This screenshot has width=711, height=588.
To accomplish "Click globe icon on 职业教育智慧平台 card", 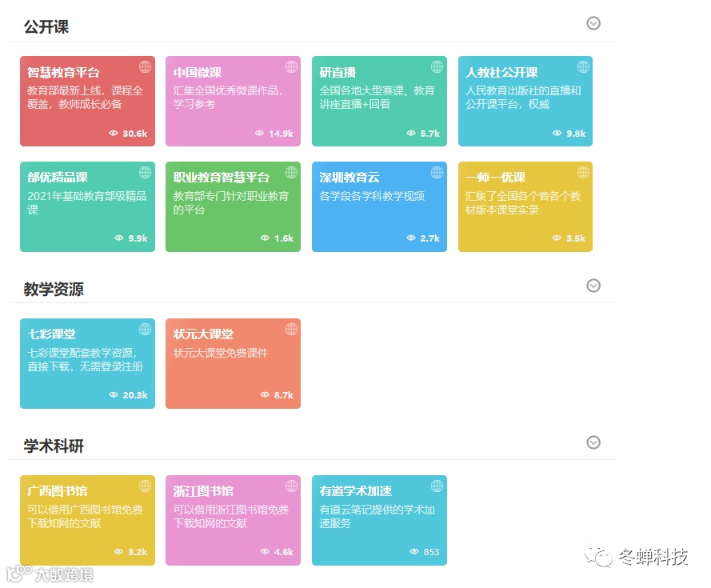I will (x=292, y=173).
